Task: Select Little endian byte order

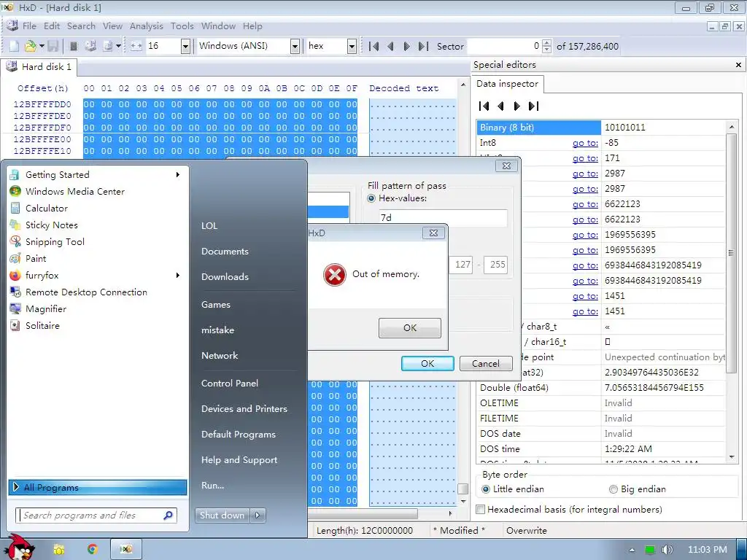Action: (486, 489)
